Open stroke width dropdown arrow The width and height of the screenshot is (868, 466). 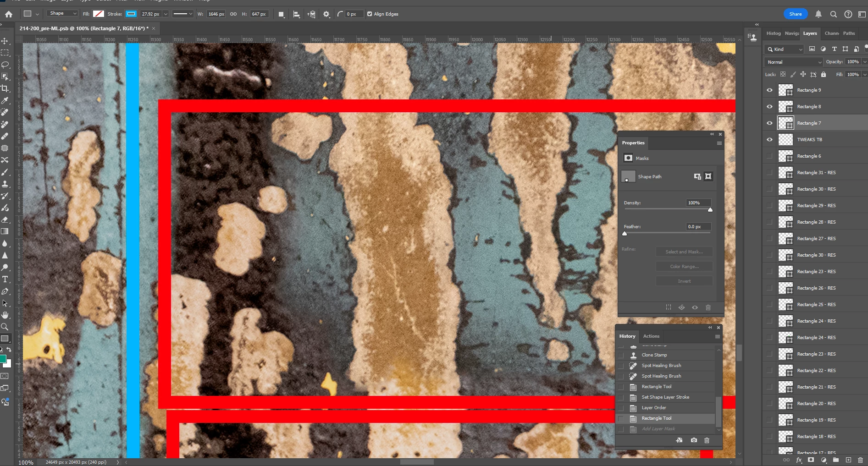pos(166,14)
